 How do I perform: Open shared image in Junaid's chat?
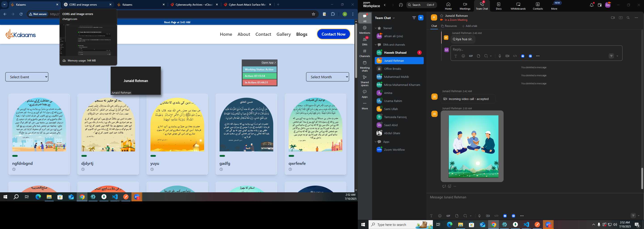[473, 146]
